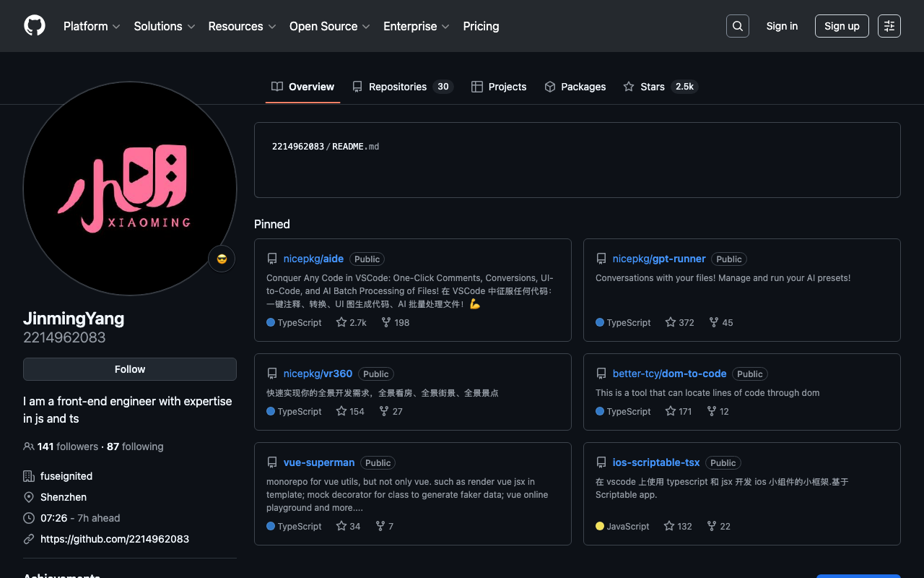Click the Public badge on vue-superman

coord(378,463)
